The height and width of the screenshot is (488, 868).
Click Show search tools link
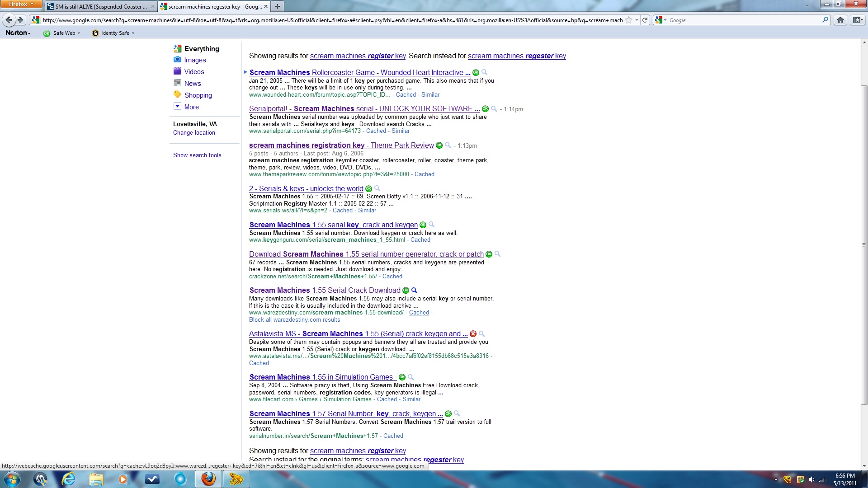[x=197, y=155]
